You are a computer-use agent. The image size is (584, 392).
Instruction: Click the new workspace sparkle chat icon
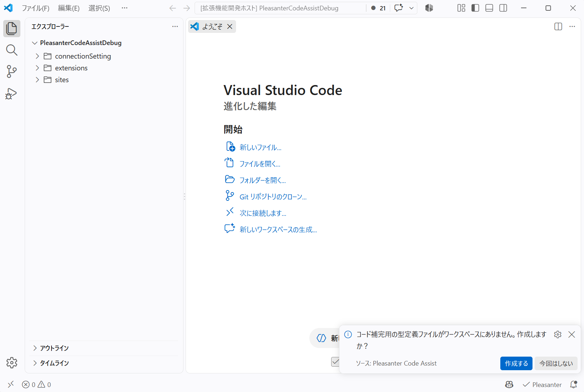(230, 229)
